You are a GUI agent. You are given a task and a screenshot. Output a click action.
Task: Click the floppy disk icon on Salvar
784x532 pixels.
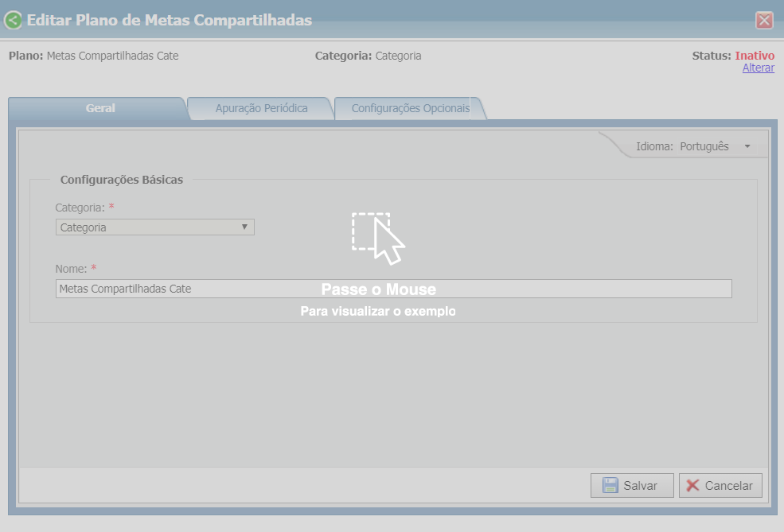[610, 486]
